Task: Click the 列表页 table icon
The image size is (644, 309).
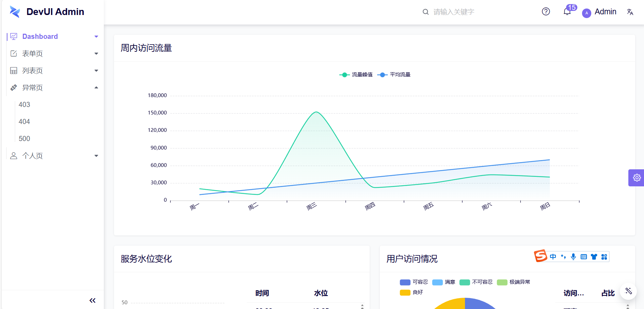Action: point(14,71)
